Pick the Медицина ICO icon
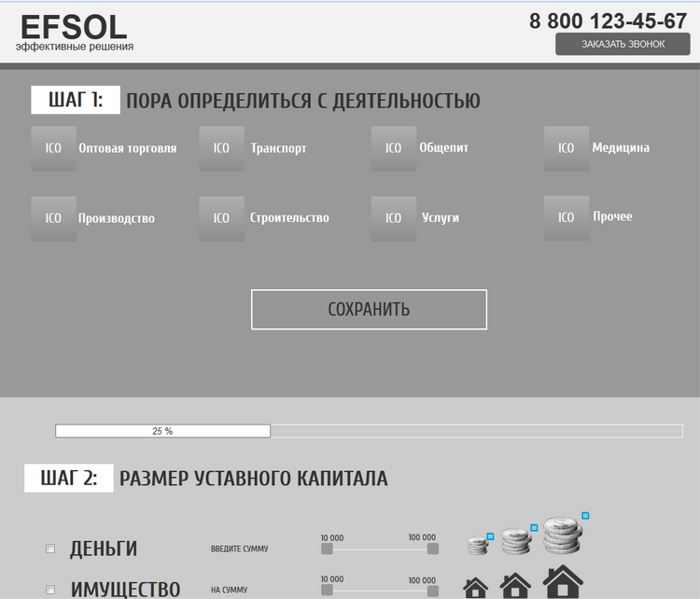Image resolution: width=700 pixels, height=599 pixels. 567,148
